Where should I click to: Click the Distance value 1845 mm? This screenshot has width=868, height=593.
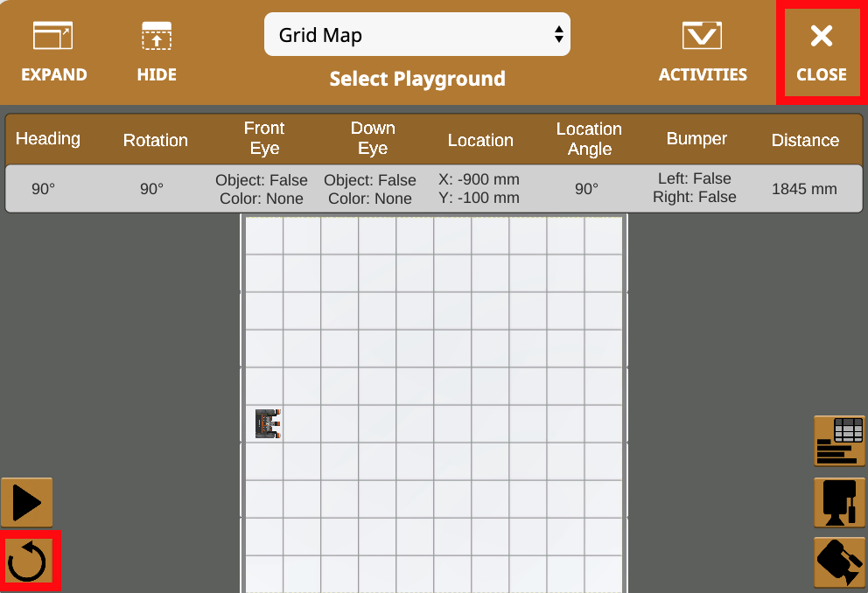click(x=804, y=189)
